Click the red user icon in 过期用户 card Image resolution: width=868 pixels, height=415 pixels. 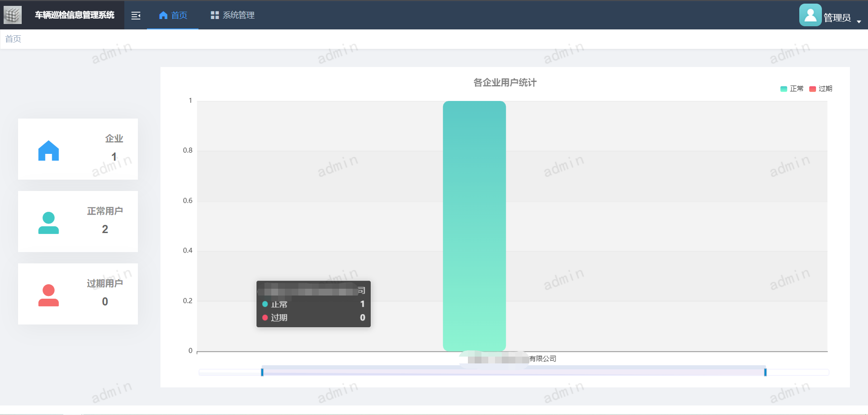point(48,295)
